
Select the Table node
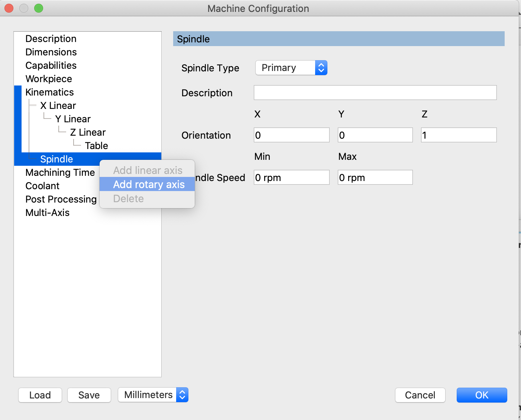96,145
